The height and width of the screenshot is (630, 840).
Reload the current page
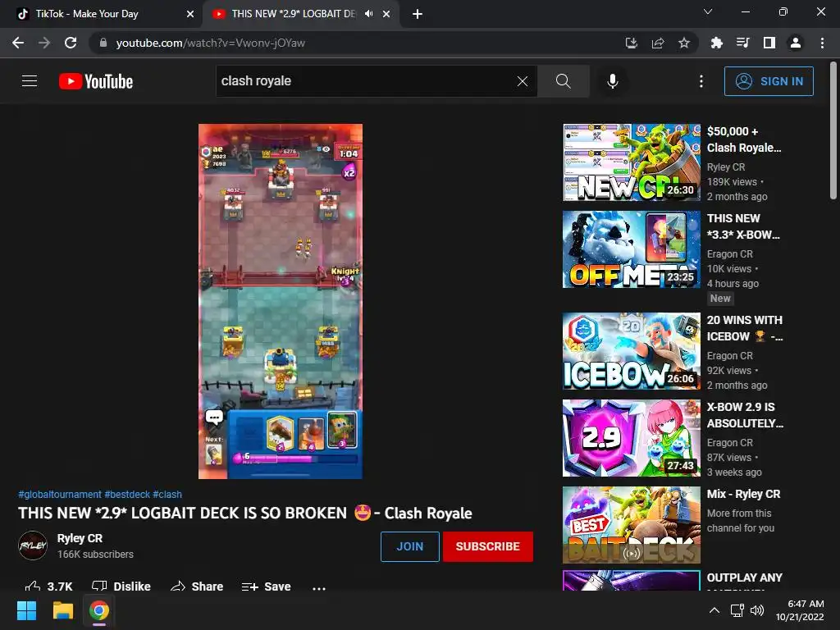pyautogui.click(x=71, y=43)
